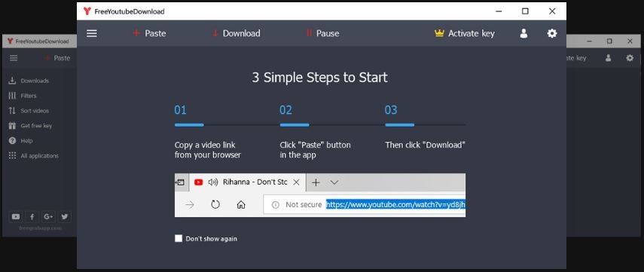Click 'Then click "Download"' step text
644x272 pixels.
coord(425,145)
